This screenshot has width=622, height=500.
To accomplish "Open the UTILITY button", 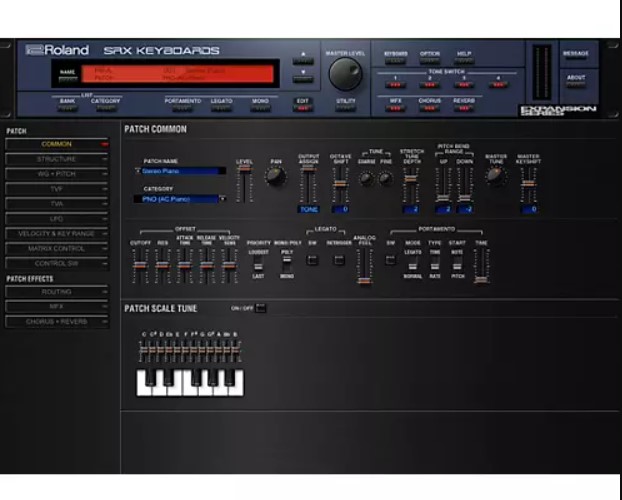I will click(346, 108).
